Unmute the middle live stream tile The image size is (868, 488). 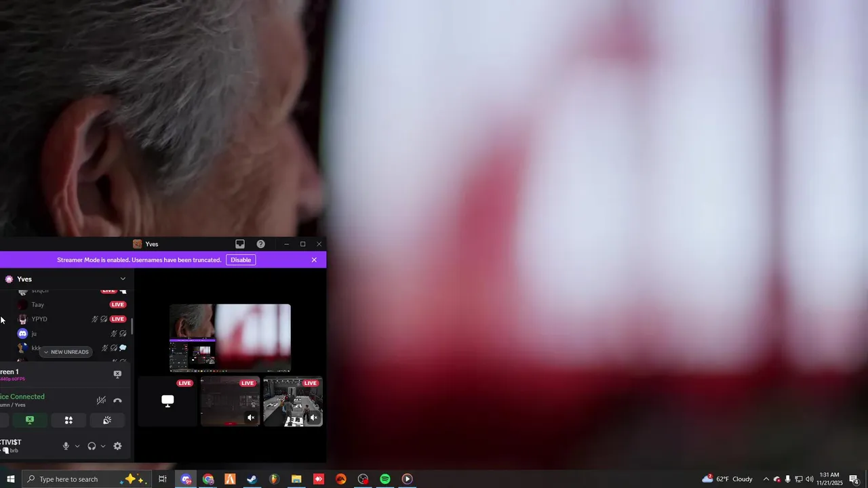coord(251,418)
